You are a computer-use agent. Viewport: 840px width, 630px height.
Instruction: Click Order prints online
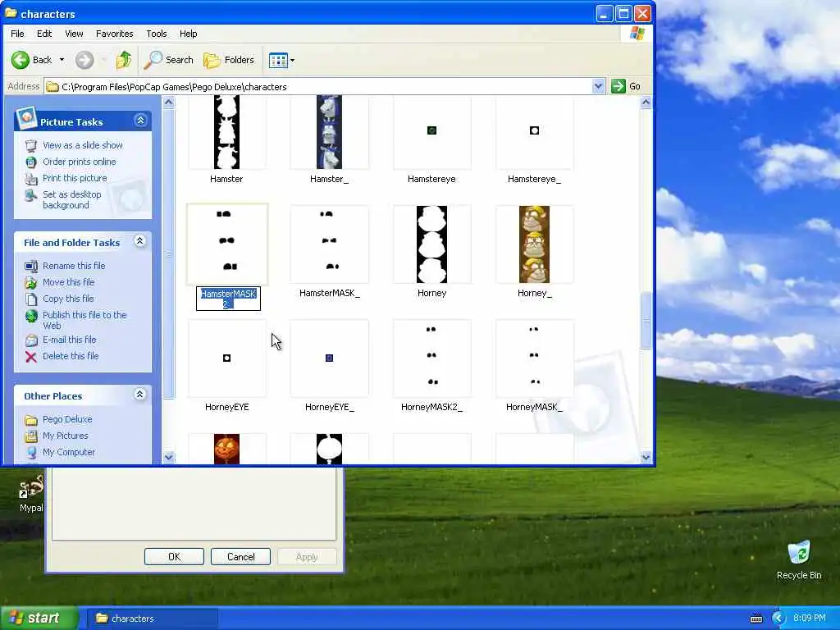pos(80,162)
